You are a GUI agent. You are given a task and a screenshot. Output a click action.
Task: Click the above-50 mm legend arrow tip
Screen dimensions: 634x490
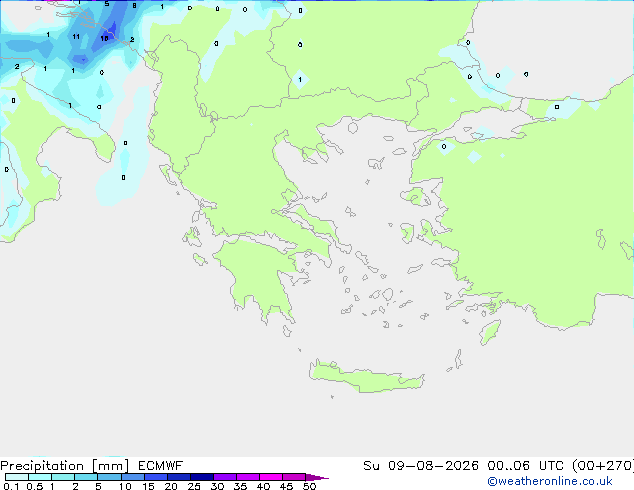coord(317,477)
